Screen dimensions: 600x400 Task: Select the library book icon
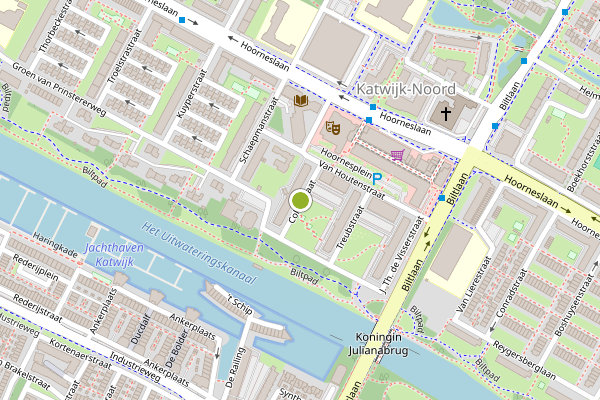[x=301, y=101]
